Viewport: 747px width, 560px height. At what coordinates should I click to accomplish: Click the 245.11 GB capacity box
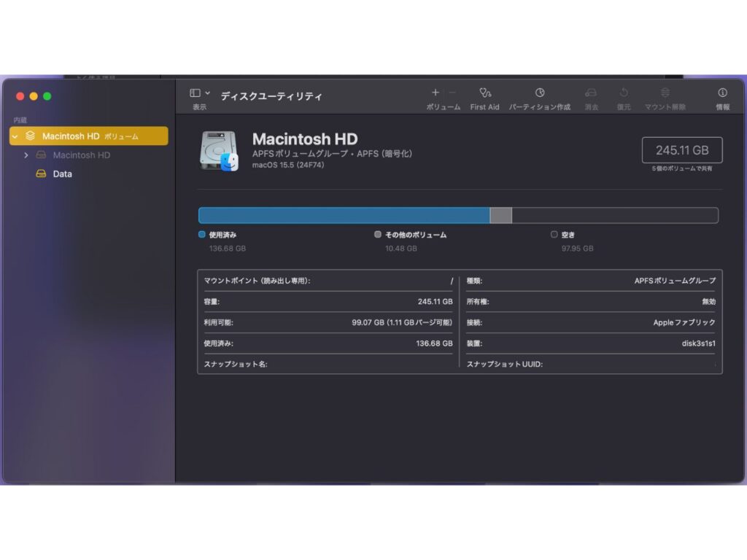pos(682,150)
